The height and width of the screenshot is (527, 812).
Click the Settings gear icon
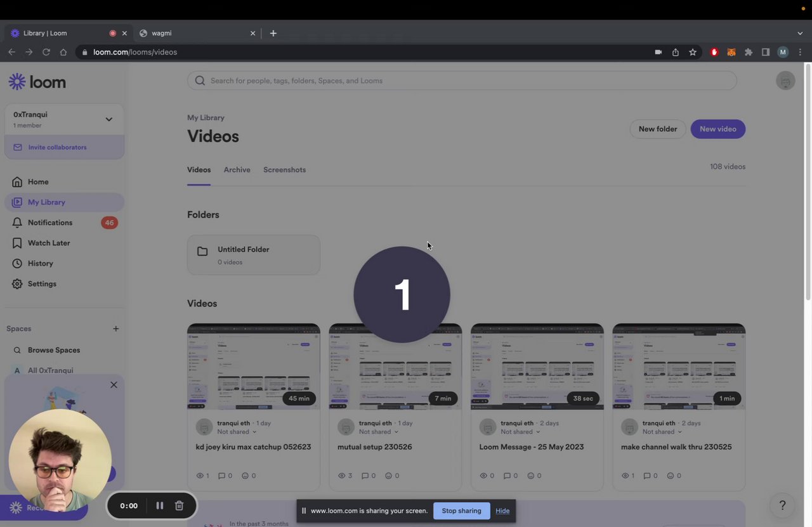click(x=17, y=283)
